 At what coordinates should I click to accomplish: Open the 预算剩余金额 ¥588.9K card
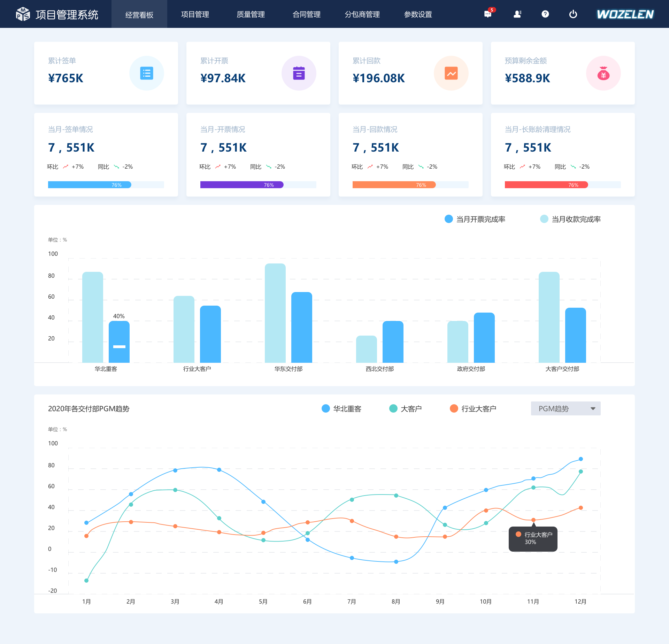tap(563, 73)
